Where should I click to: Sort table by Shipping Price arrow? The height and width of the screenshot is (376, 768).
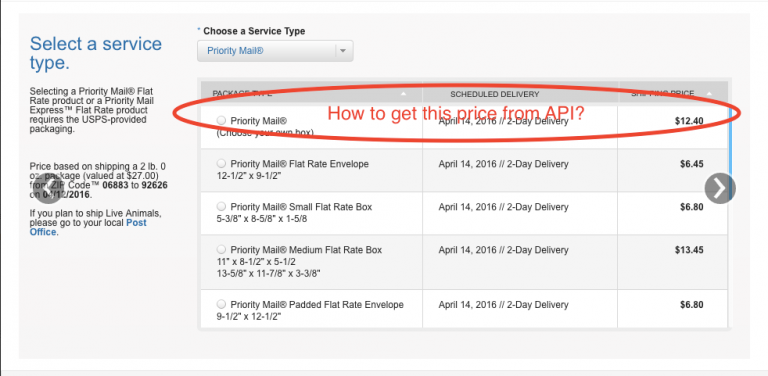click(x=709, y=94)
